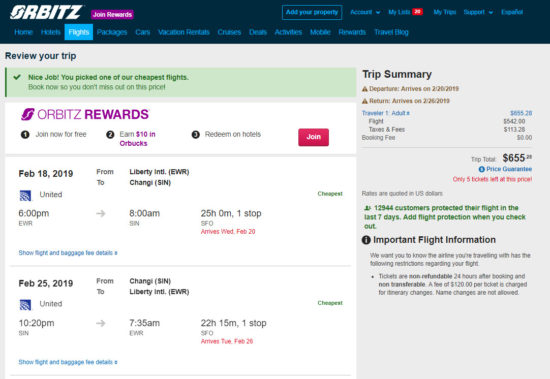Screen dimensions: 550x379
Task: Open My Lists with notification badge
Action: [405, 12]
